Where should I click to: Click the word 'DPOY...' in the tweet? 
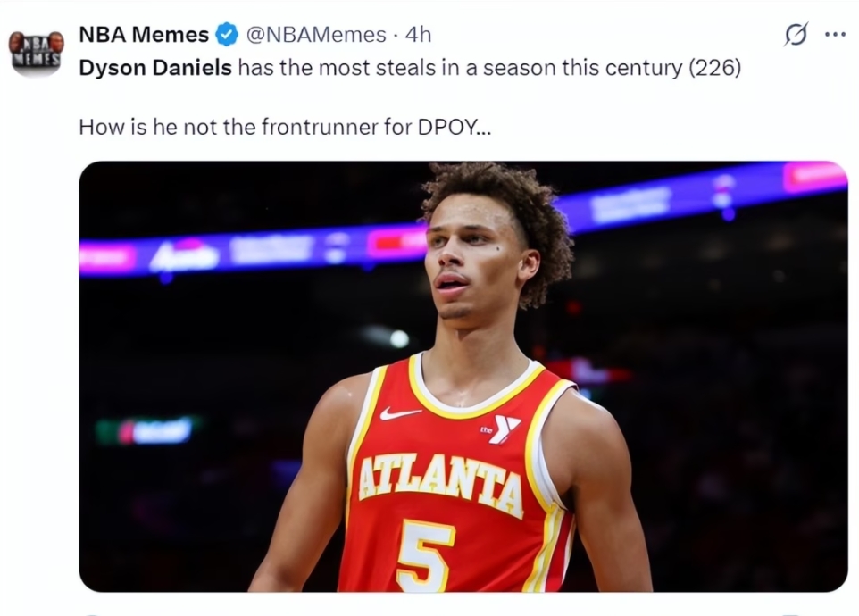click(x=455, y=127)
